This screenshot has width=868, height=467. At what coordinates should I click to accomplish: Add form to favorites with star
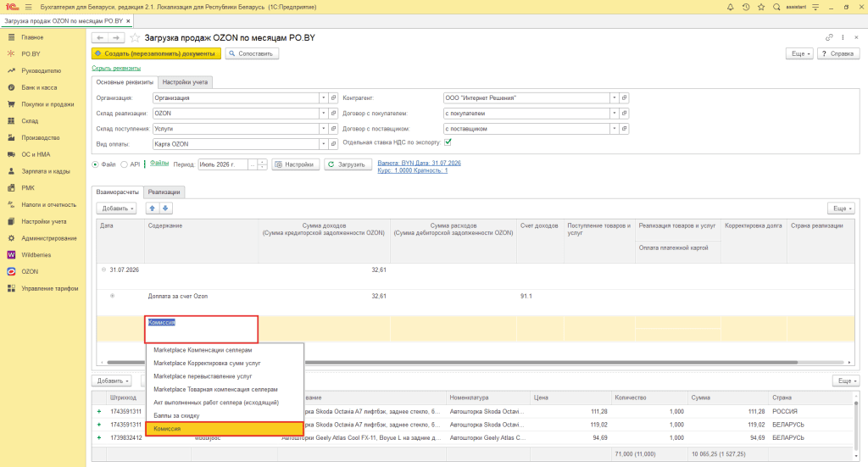pos(135,37)
